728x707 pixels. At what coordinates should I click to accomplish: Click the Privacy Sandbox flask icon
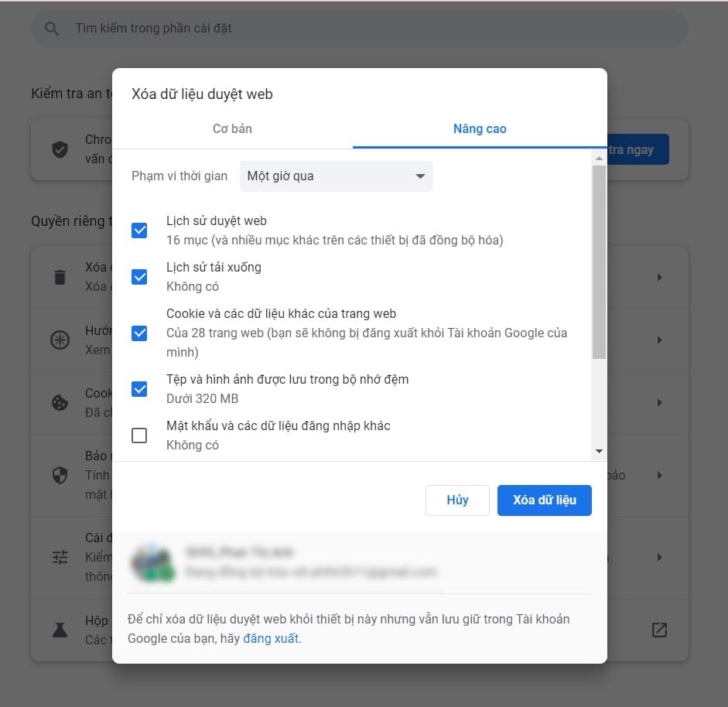pos(60,630)
